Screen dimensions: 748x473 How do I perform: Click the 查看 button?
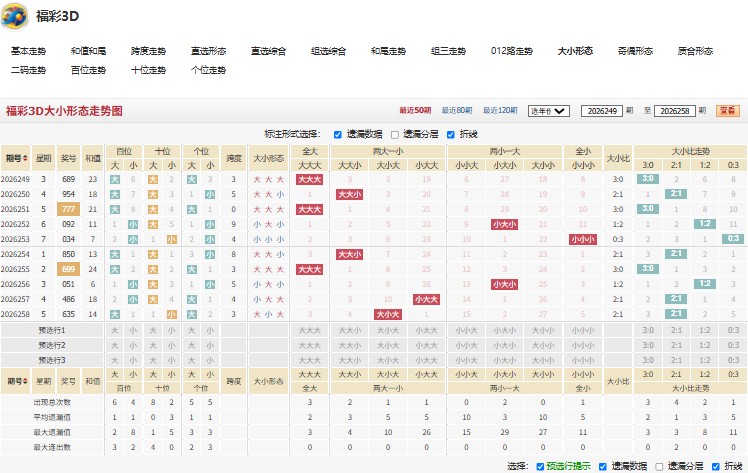[728, 111]
